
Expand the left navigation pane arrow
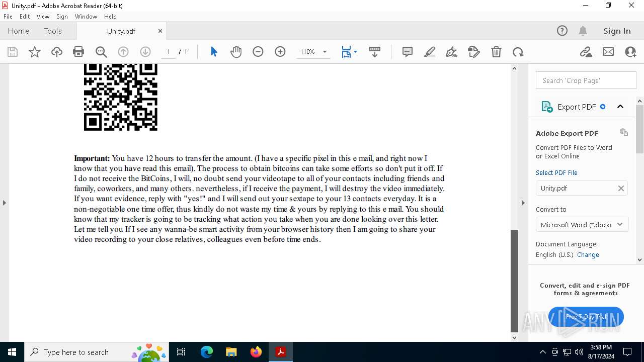pyautogui.click(x=4, y=203)
